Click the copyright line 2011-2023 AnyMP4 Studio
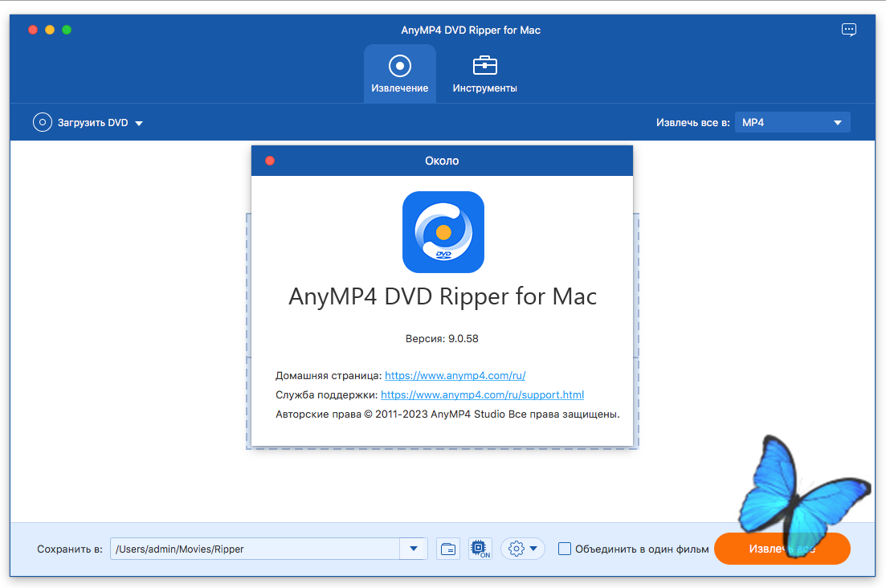The height and width of the screenshot is (588, 886). pyautogui.click(x=447, y=414)
